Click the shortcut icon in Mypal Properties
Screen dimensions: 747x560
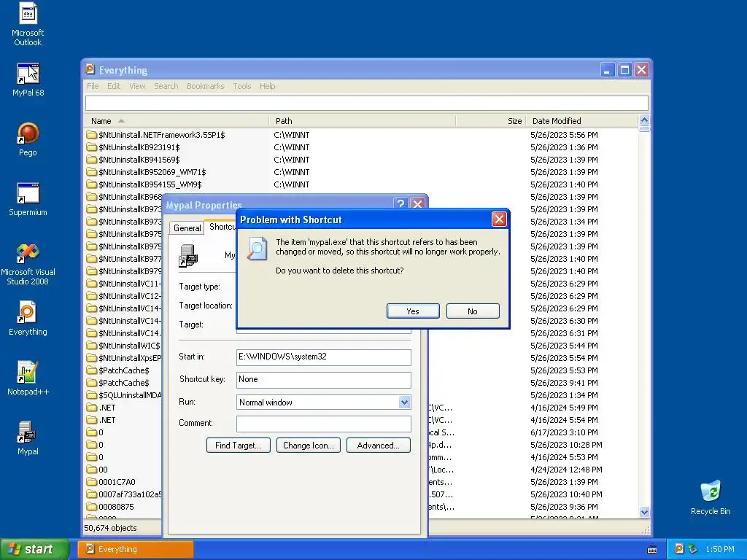(x=188, y=255)
